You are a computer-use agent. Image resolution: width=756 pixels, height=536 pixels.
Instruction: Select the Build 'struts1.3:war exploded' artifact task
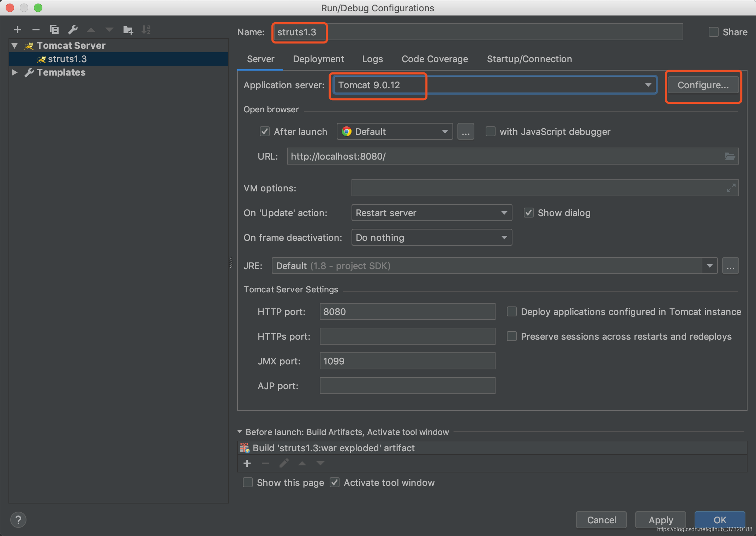492,448
